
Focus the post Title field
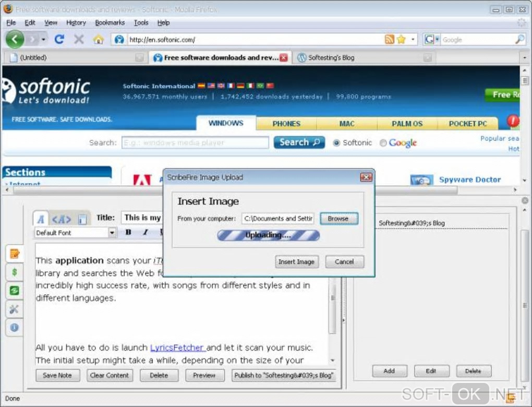pyautogui.click(x=142, y=218)
